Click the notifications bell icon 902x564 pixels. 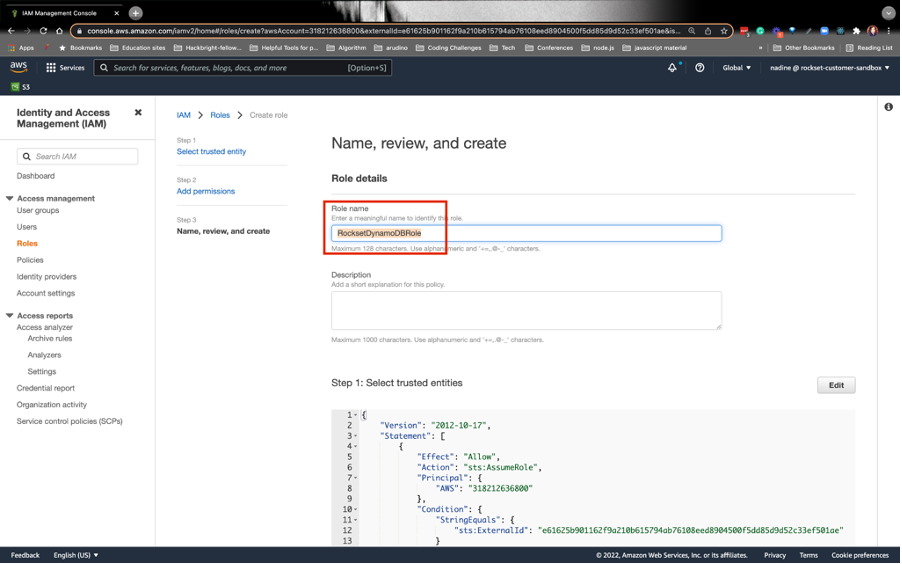pyautogui.click(x=672, y=68)
